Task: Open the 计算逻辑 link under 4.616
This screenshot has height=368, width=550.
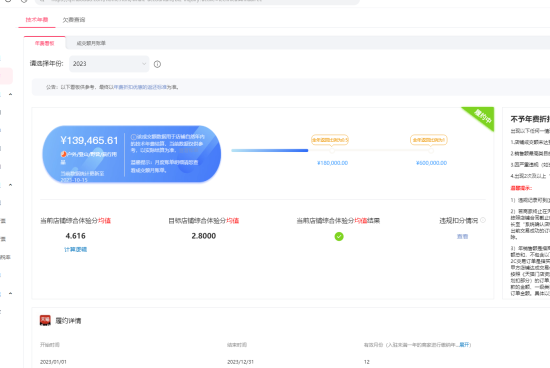Action: 75,249
